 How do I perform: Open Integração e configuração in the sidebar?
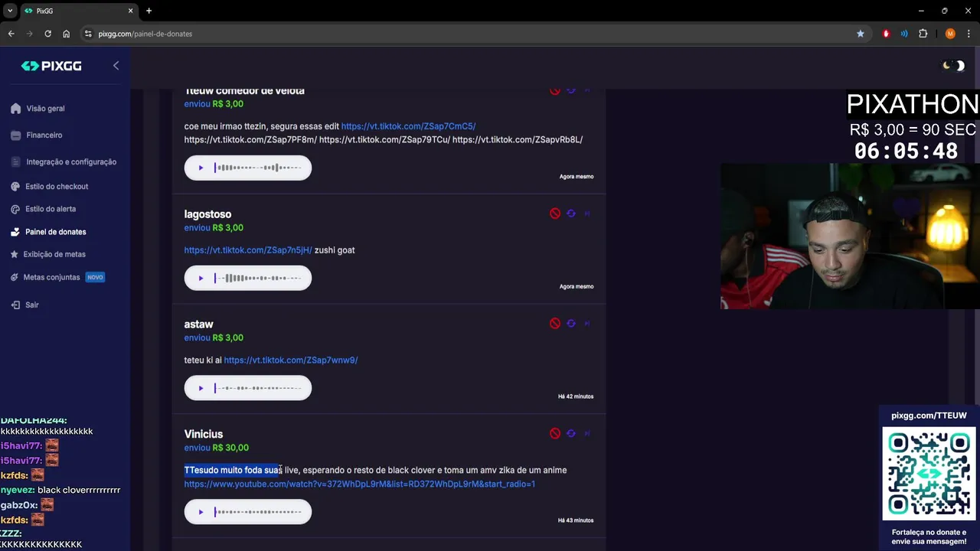pos(71,161)
